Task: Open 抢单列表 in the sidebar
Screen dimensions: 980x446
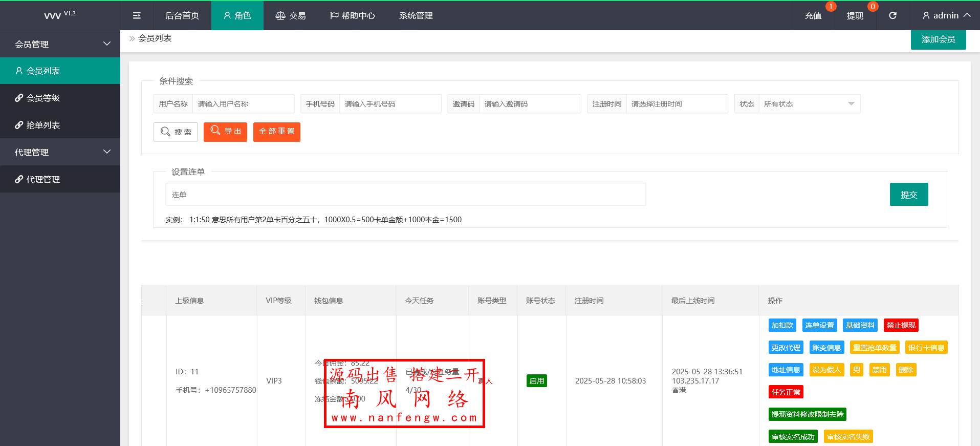Action: click(43, 125)
